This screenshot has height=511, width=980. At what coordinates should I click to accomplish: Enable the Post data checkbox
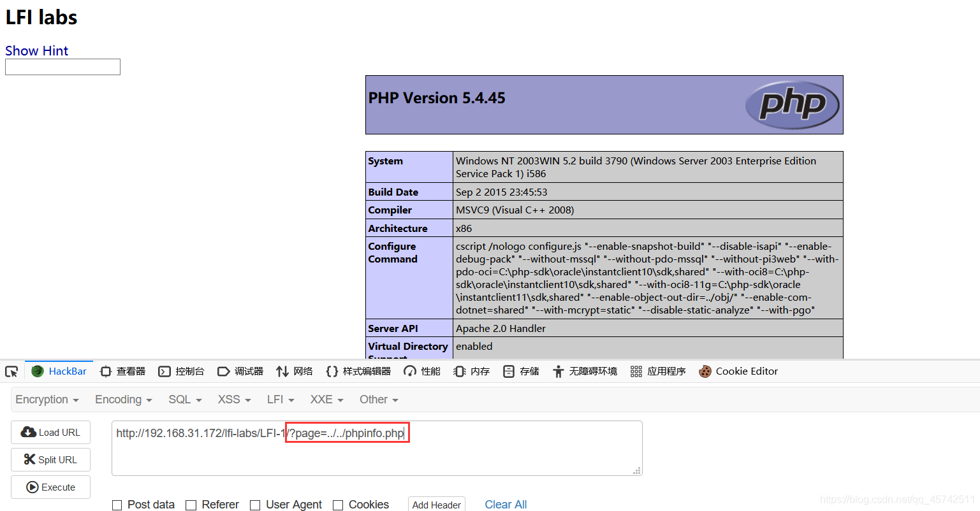(x=117, y=505)
